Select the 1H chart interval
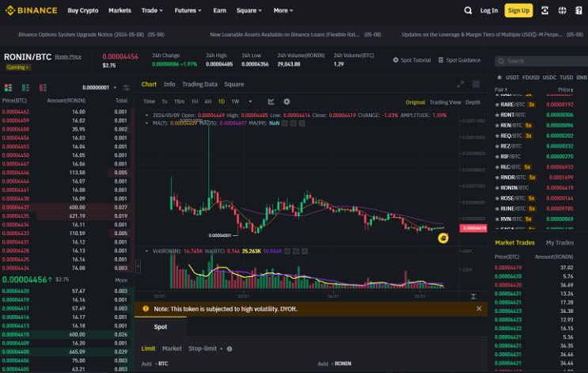Screen dimensions: 588x373 click(195, 101)
